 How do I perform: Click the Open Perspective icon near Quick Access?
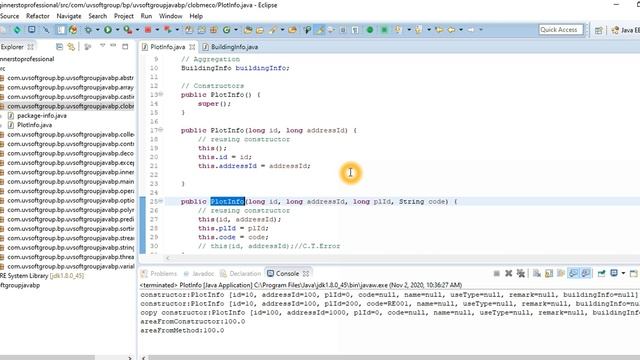(x=598, y=30)
